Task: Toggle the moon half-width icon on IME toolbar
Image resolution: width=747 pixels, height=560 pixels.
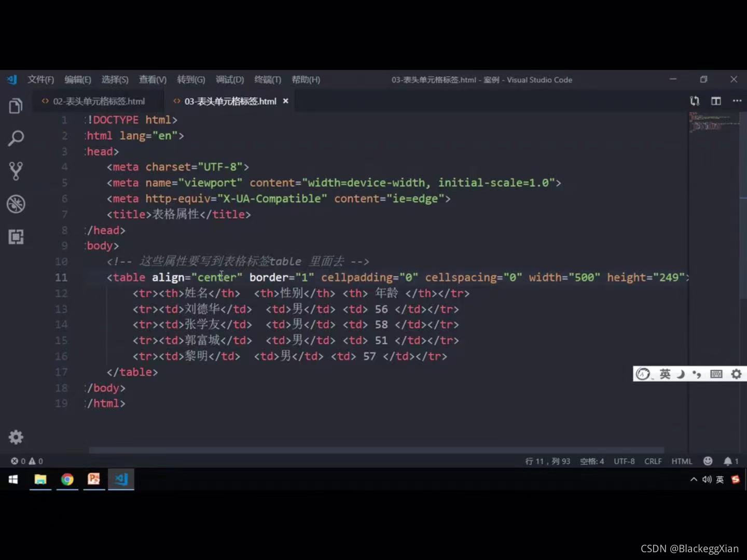Action: (x=681, y=374)
